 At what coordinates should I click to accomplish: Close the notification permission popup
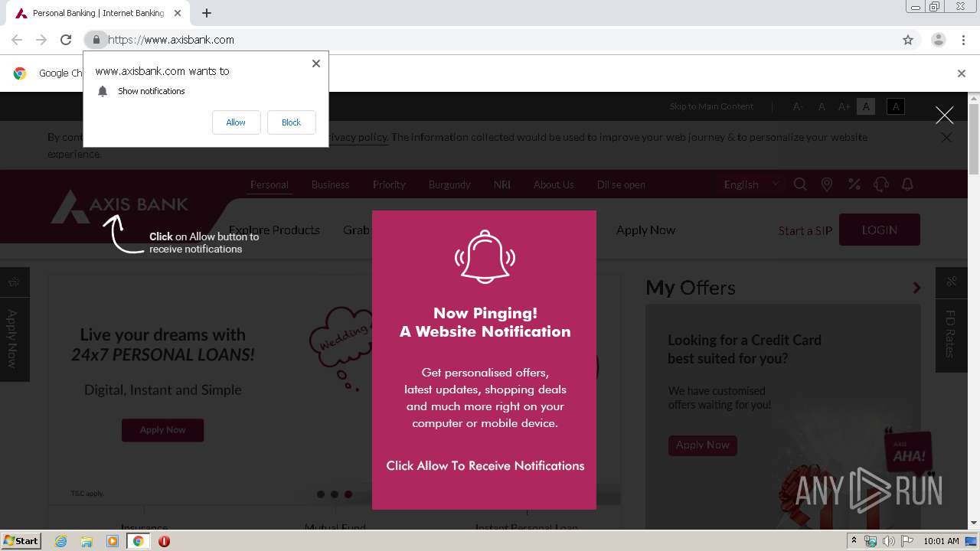[315, 64]
